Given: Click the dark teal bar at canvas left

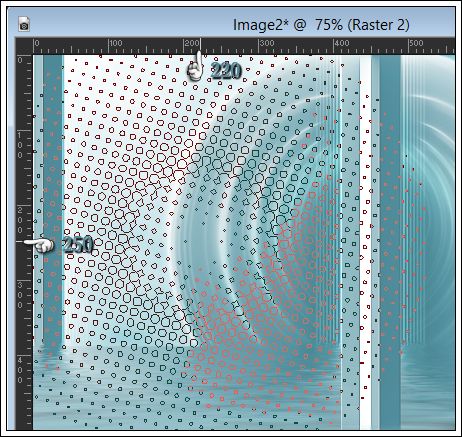Looking at the screenshot, I should pyautogui.click(x=53, y=200).
